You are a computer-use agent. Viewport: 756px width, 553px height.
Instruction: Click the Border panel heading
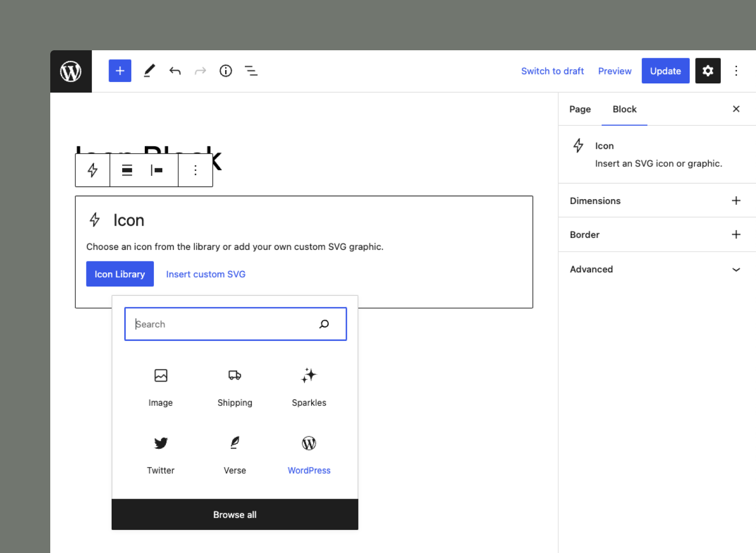(585, 235)
